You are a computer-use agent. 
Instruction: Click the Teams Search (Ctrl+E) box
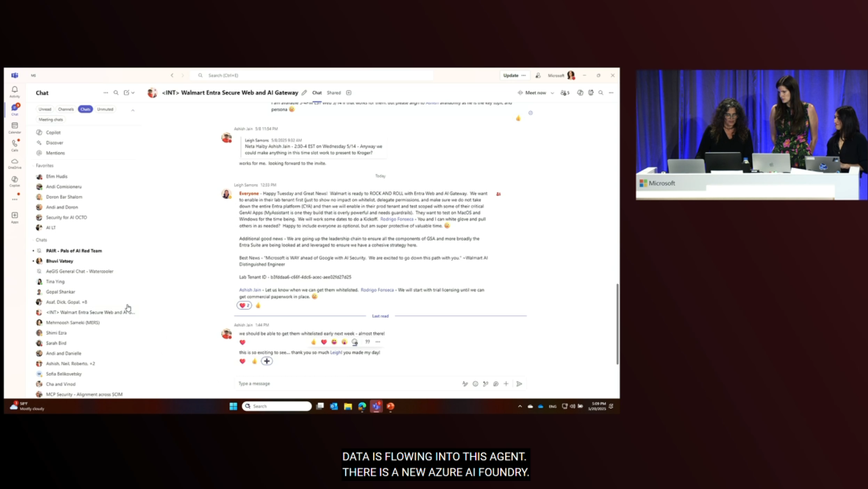coord(313,76)
